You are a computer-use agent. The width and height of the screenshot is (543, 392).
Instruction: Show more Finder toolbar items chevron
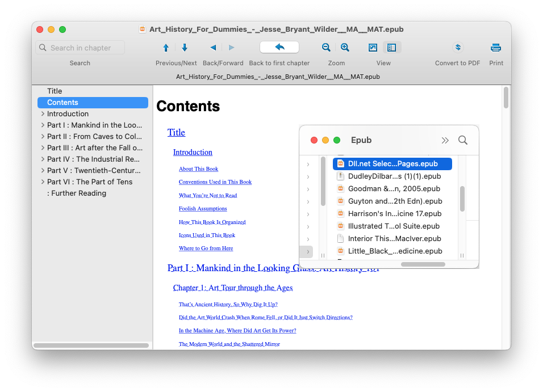click(x=445, y=140)
